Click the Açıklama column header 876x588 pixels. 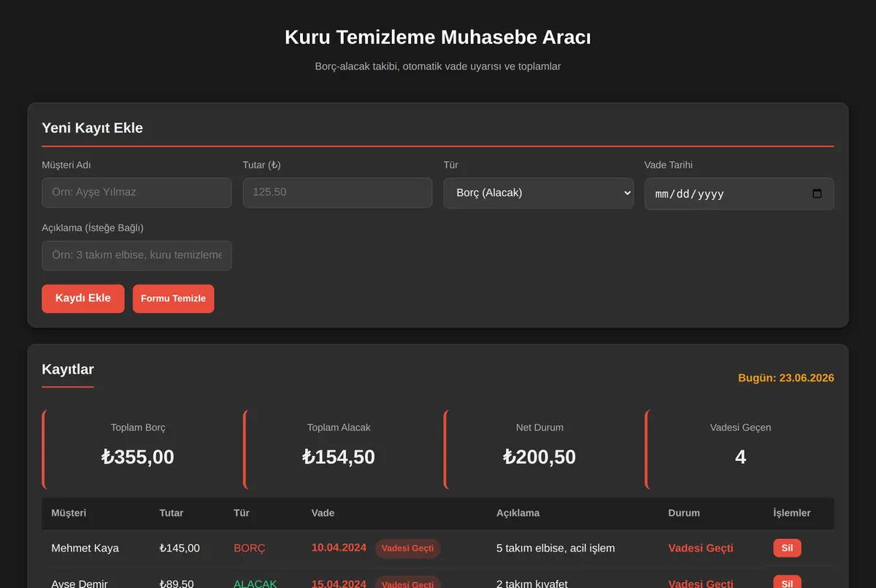518,513
